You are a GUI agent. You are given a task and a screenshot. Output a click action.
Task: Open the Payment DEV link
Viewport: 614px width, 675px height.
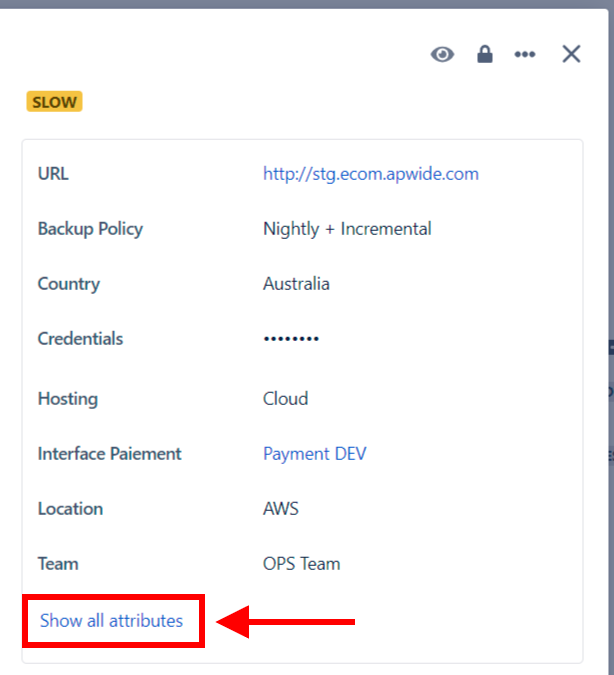[x=314, y=454]
